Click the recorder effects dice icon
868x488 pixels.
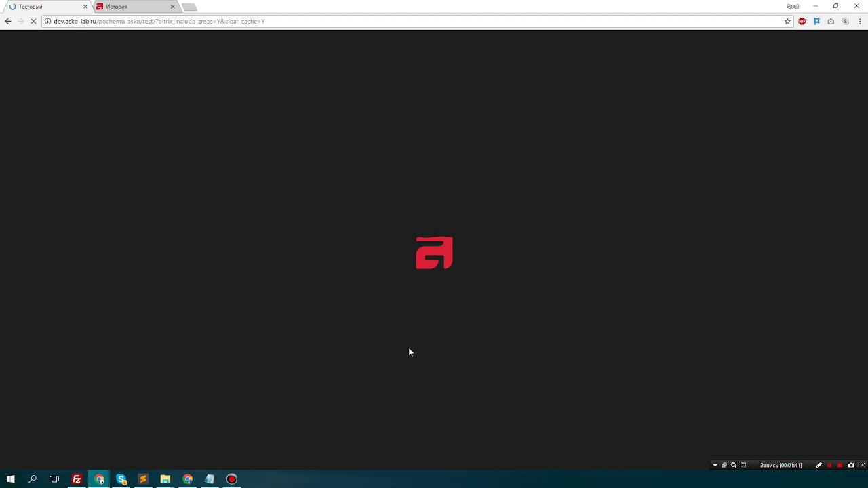click(724, 465)
